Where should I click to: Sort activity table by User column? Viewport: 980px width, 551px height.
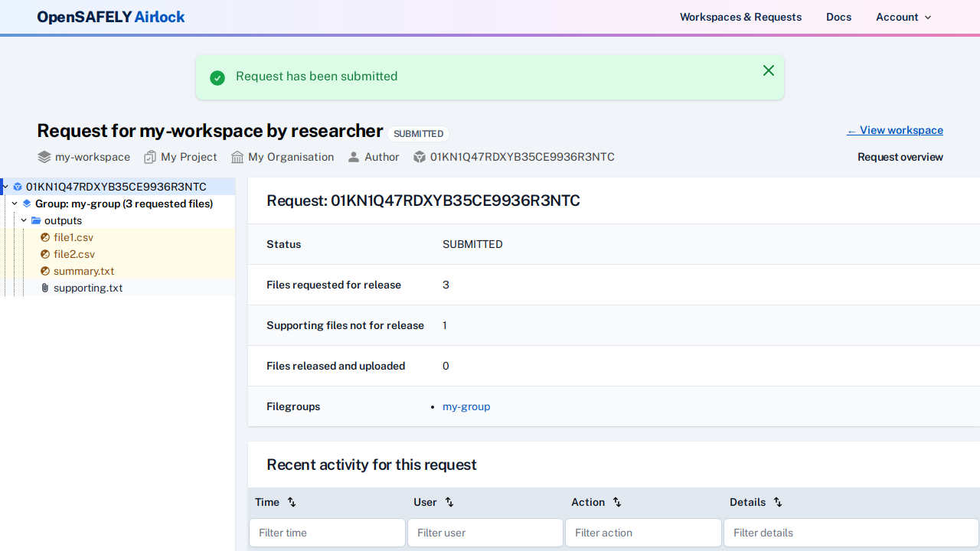(449, 502)
